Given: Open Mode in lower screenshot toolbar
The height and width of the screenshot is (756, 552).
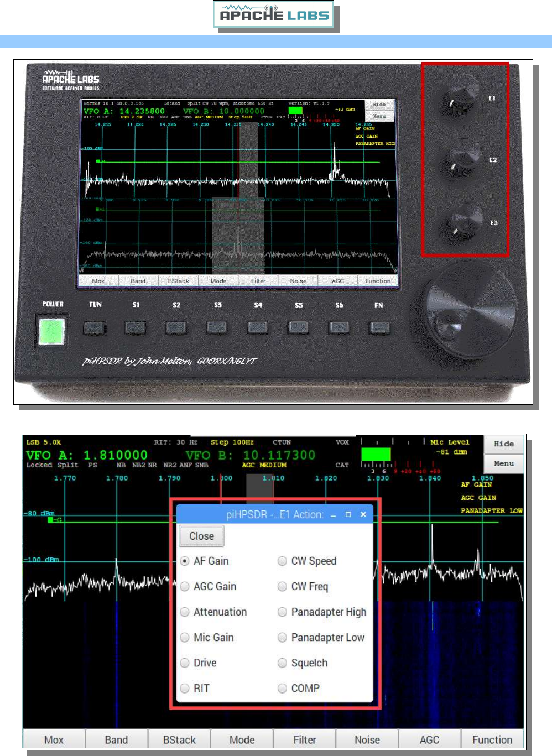Looking at the screenshot, I should (242, 739).
